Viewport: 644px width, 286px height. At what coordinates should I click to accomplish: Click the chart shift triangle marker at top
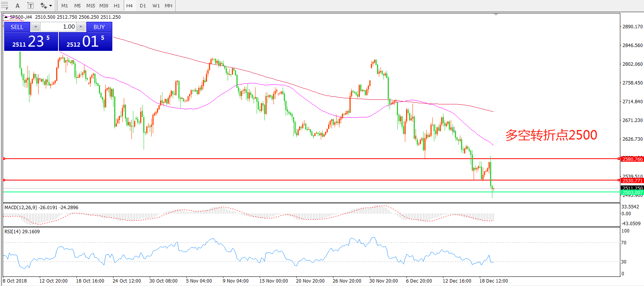click(496, 15)
